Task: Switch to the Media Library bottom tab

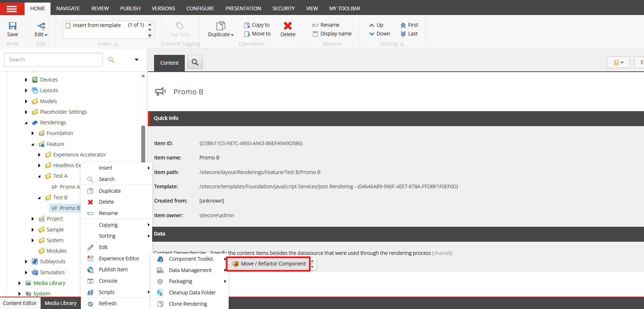Action: coord(60,303)
